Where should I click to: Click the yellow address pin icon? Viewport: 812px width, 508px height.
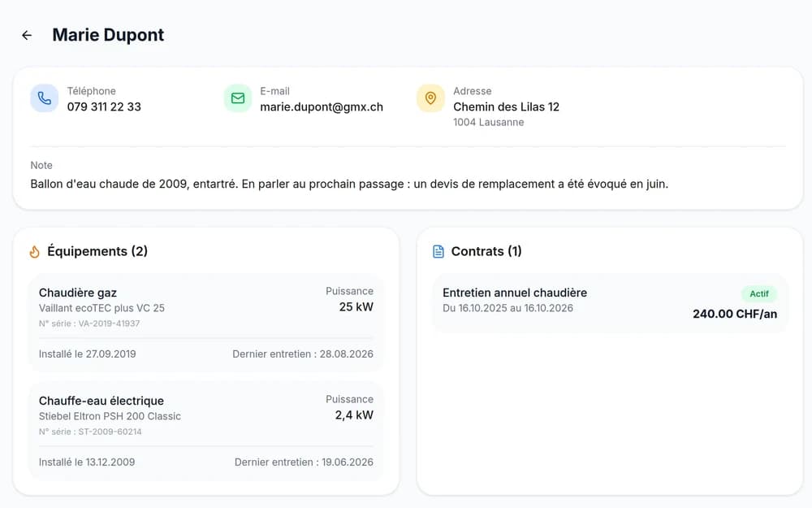point(430,98)
